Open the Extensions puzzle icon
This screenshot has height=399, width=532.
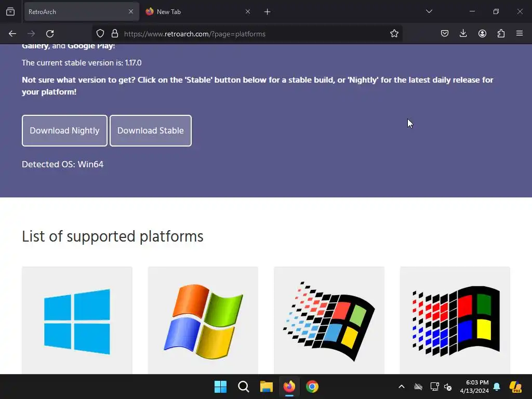pos(501,33)
